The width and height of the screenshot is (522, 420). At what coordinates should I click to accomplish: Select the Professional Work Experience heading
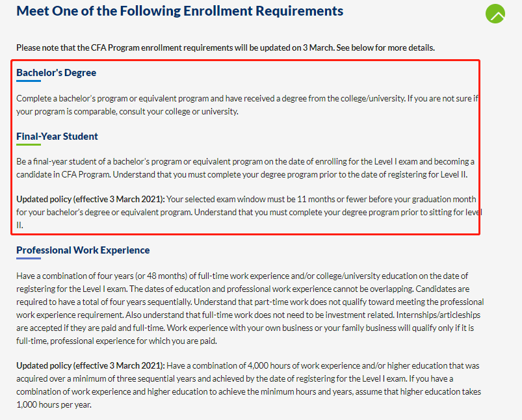click(x=83, y=250)
